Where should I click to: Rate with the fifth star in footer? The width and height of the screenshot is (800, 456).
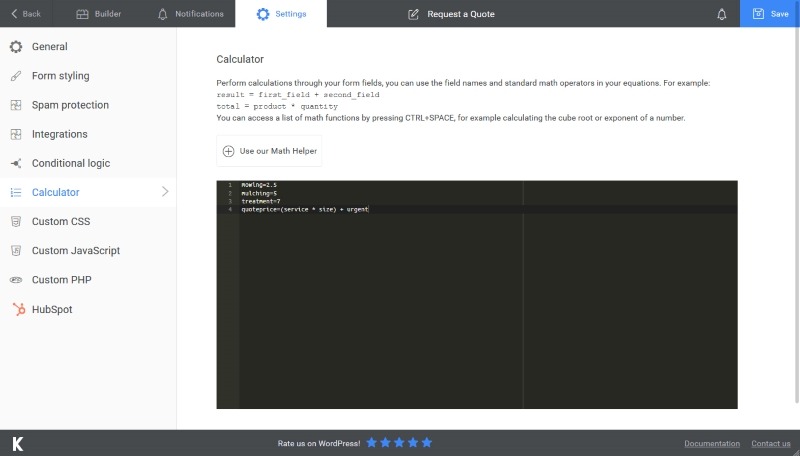pos(427,443)
